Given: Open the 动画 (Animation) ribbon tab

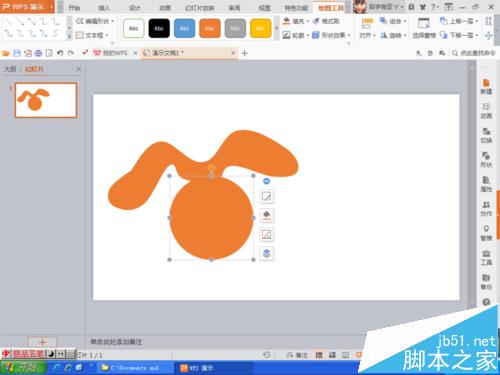Looking at the screenshot, I should [x=165, y=8].
